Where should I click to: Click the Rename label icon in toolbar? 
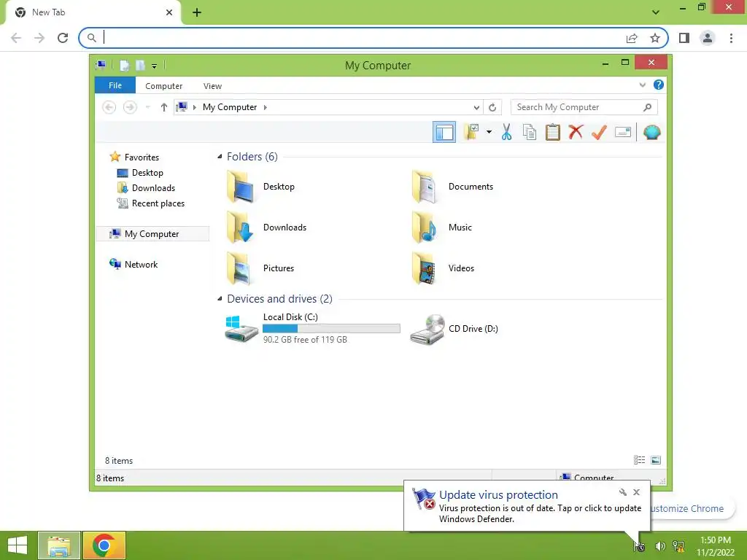623,132
